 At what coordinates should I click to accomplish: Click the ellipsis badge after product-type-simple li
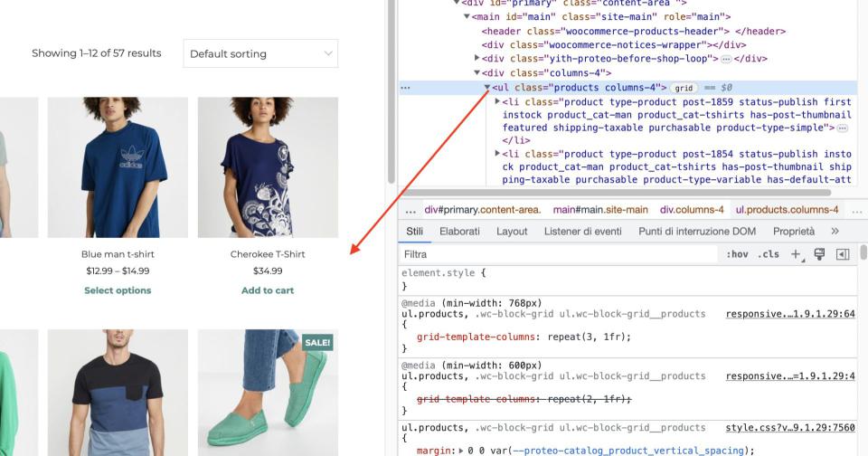coord(843,128)
